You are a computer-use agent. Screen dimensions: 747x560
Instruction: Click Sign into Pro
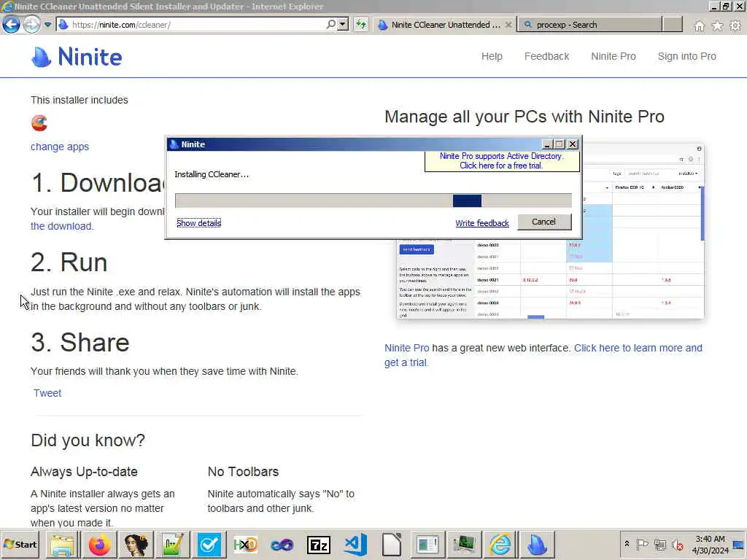click(x=686, y=56)
